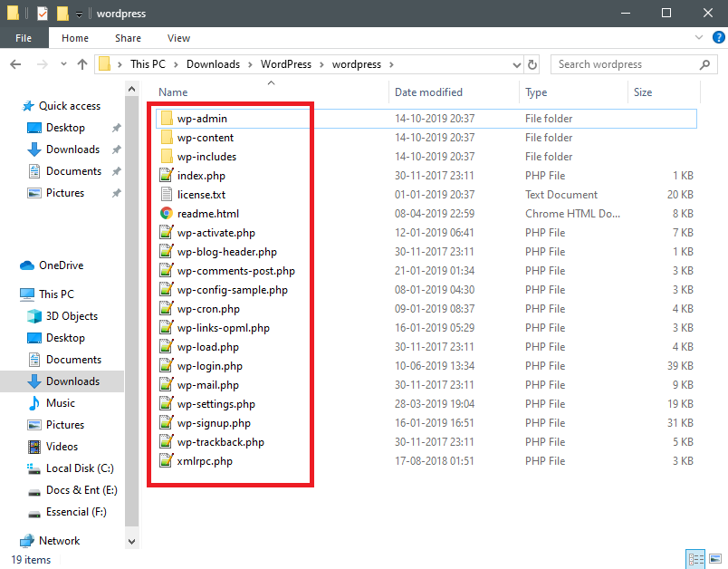Refresh the wordpress folder view

click(532, 64)
